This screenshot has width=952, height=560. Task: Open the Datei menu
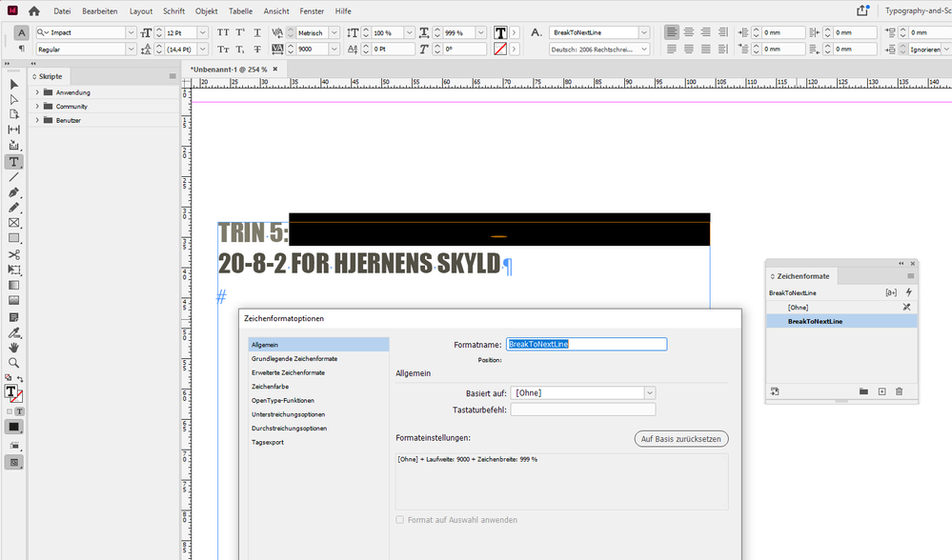[x=62, y=10]
